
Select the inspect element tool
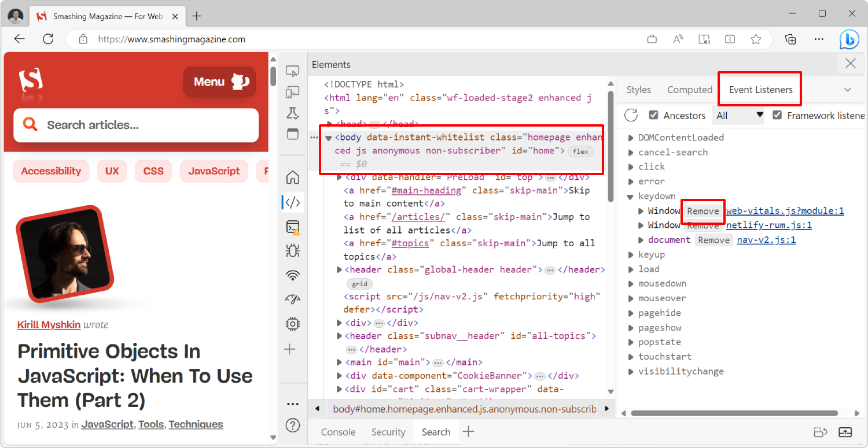[292, 71]
